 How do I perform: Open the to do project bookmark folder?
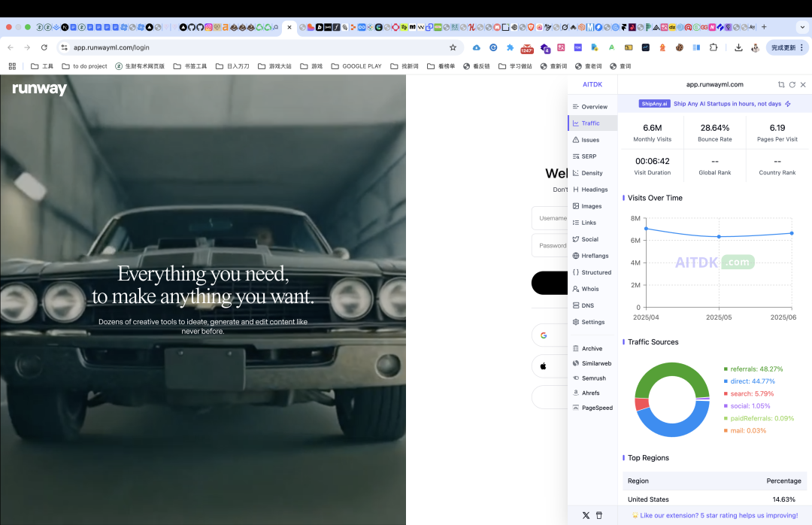[84, 66]
